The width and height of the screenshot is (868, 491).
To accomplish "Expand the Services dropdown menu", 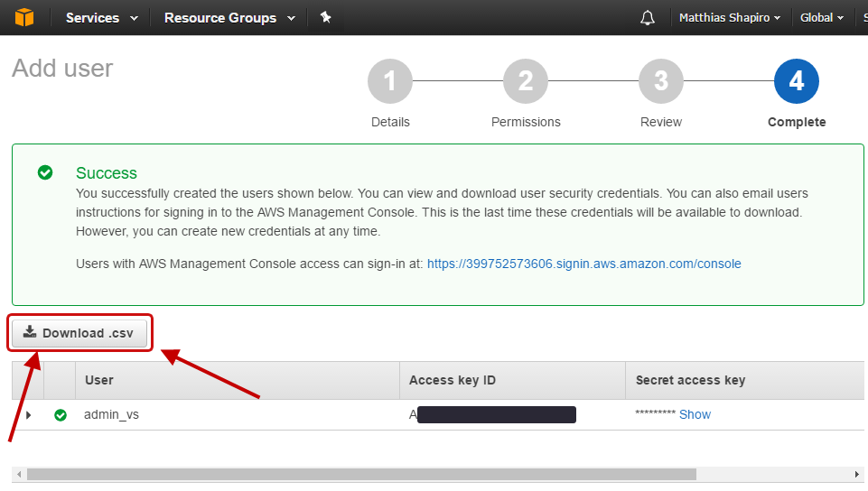I will pos(101,18).
